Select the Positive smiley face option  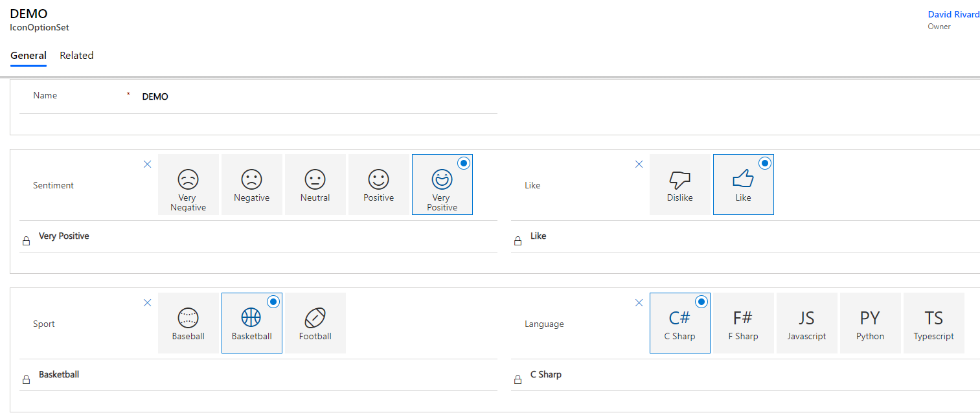pyautogui.click(x=378, y=185)
